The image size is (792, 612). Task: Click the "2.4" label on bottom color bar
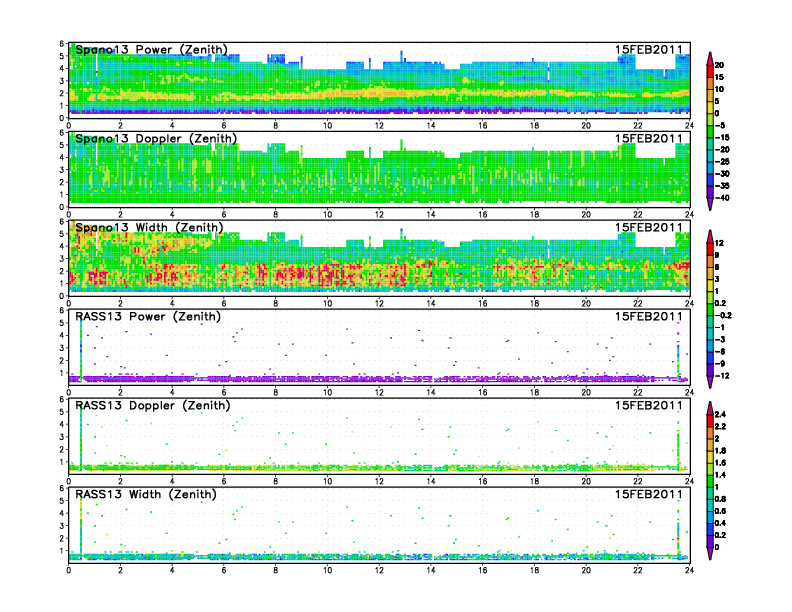coord(721,415)
